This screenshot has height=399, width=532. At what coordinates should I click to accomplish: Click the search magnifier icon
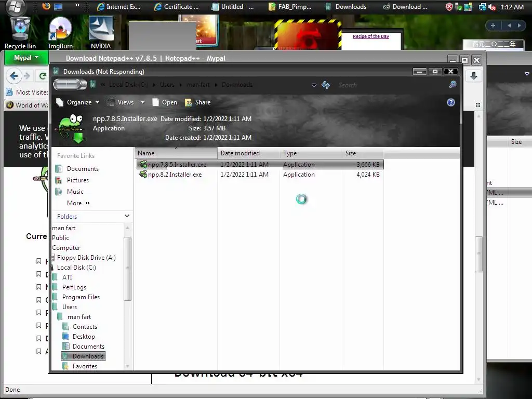pos(453,85)
